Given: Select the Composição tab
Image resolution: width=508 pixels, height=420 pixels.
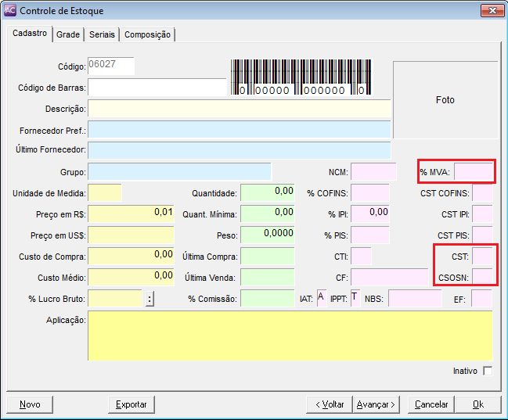Looking at the screenshot, I should (149, 34).
